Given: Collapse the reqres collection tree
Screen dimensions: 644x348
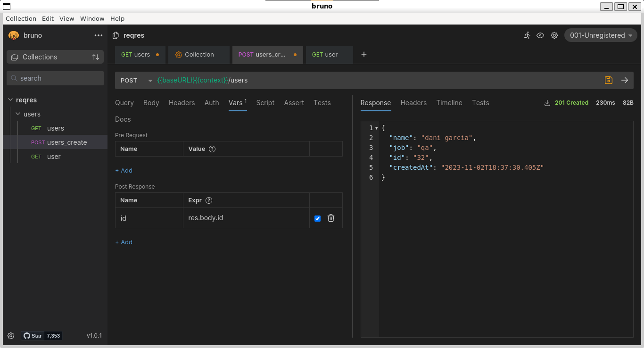Looking at the screenshot, I should tap(10, 100).
